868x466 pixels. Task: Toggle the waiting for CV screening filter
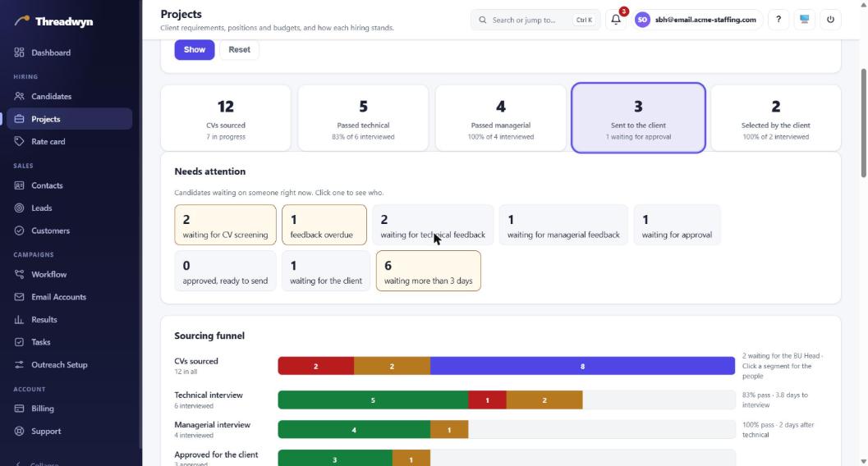tap(225, 225)
